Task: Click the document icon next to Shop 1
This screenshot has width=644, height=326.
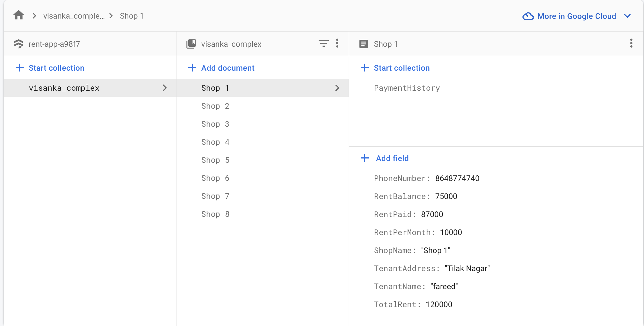Action: 364,44
